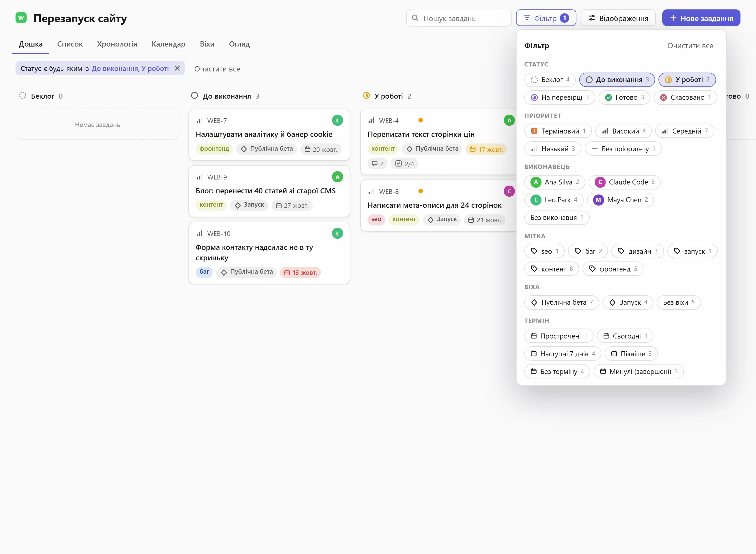This screenshot has height=554, width=756.
Task: Click the red 13 жовт. due date badge
Action: 300,272
